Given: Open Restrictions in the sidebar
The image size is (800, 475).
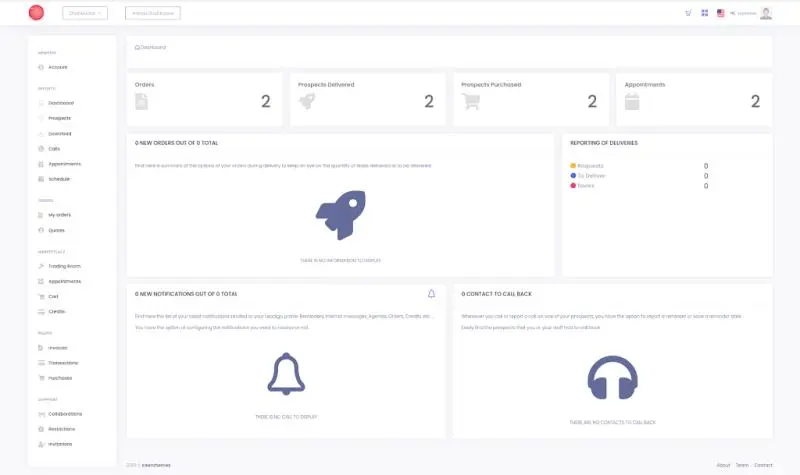Looking at the screenshot, I should pyautogui.click(x=62, y=429).
